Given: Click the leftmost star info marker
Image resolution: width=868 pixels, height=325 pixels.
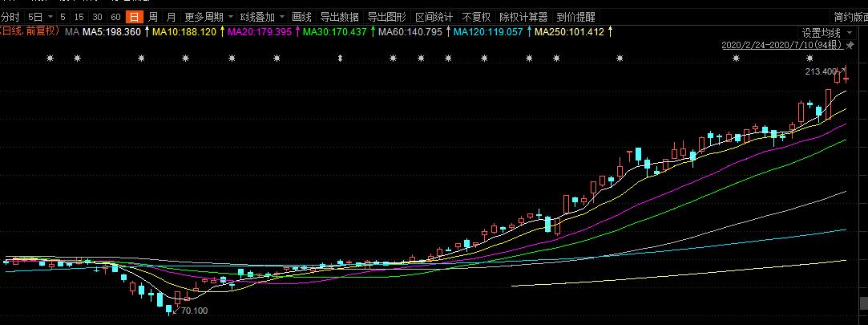Looking at the screenshot, I should coord(50,58).
